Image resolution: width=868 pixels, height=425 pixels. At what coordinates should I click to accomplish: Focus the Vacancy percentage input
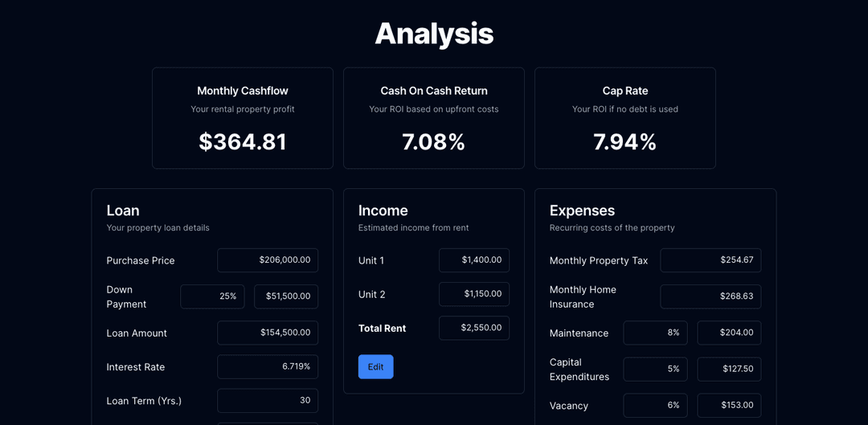pos(655,406)
